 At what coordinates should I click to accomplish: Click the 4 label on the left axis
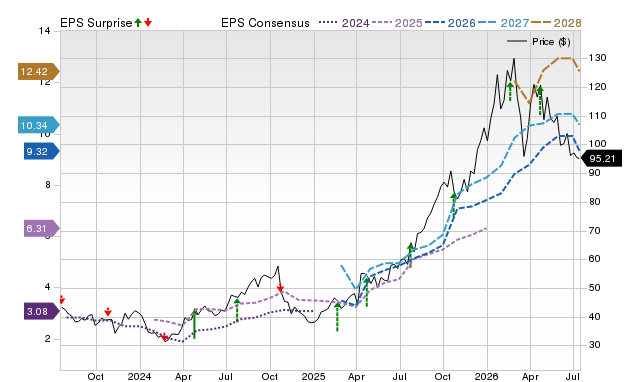[48, 287]
